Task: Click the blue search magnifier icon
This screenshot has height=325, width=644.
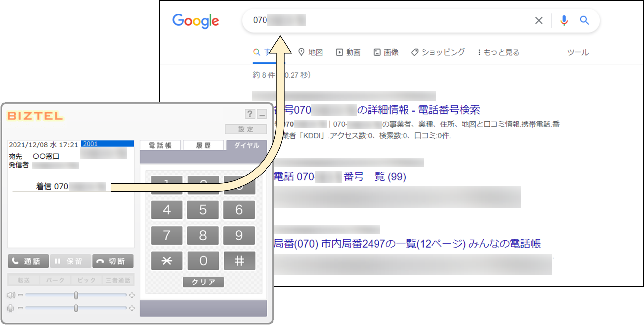Action: [x=584, y=20]
